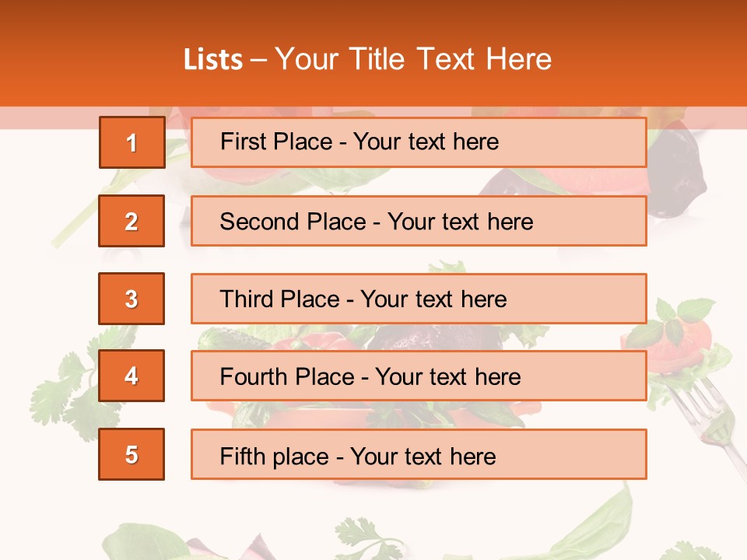Select the number 2 box

tap(132, 221)
